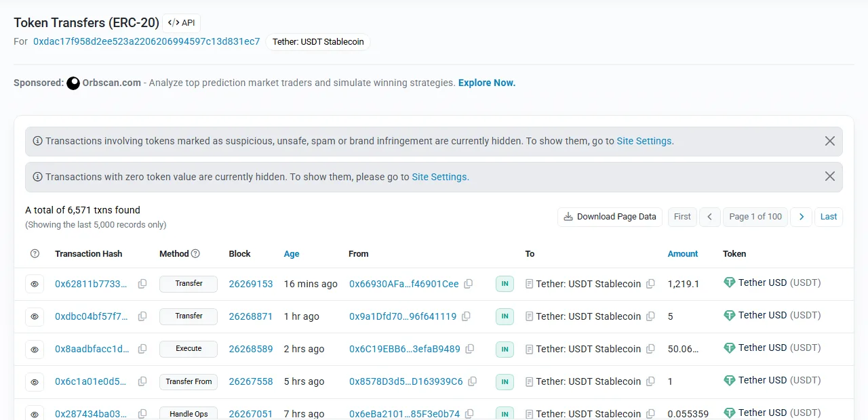
Task: Copy transaction hash 0xdbc04bf57f7
Action: (142, 316)
